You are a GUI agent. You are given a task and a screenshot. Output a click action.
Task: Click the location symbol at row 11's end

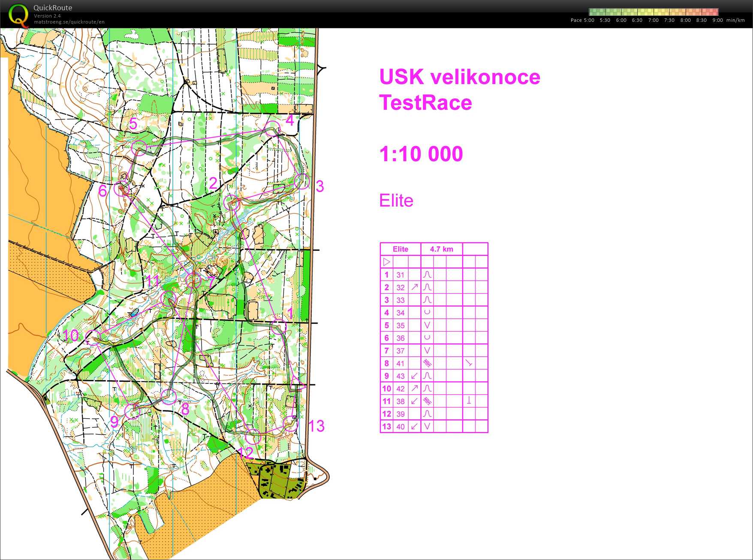(x=469, y=401)
